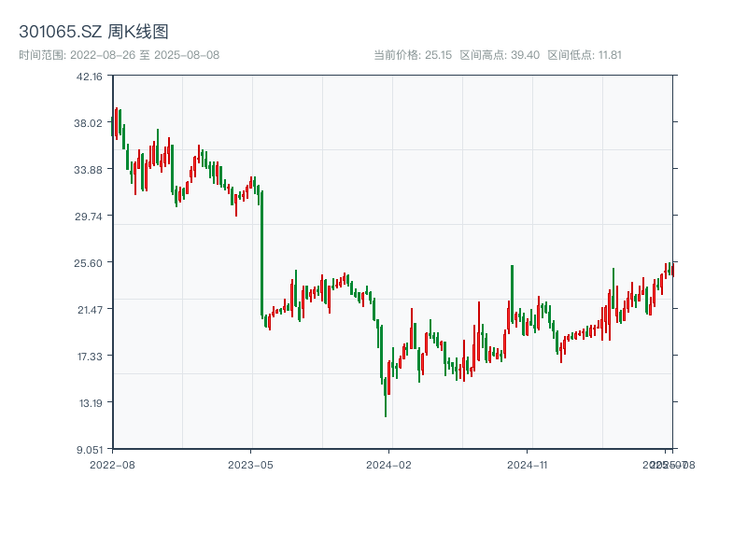The height and width of the screenshot is (560, 747).
Task: Click the 38.02 y-axis price label
Action: coord(91,123)
